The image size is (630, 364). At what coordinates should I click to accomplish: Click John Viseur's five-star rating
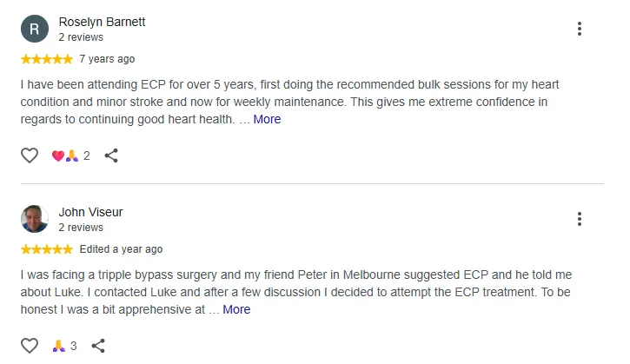(47, 249)
